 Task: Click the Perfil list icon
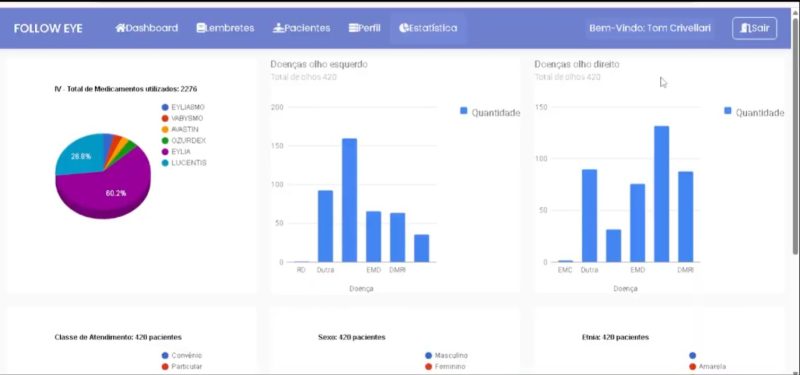click(x=354, y=28)
